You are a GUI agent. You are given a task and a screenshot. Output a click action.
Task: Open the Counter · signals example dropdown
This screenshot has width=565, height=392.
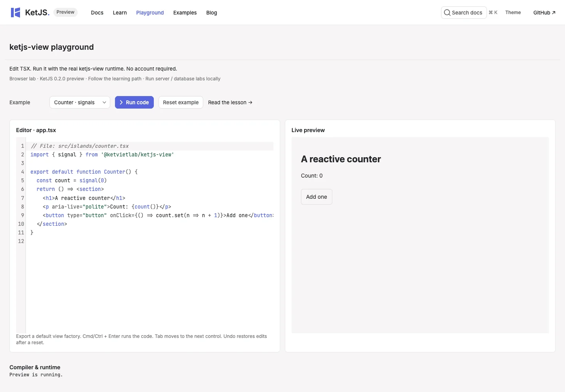click(80, 102)
